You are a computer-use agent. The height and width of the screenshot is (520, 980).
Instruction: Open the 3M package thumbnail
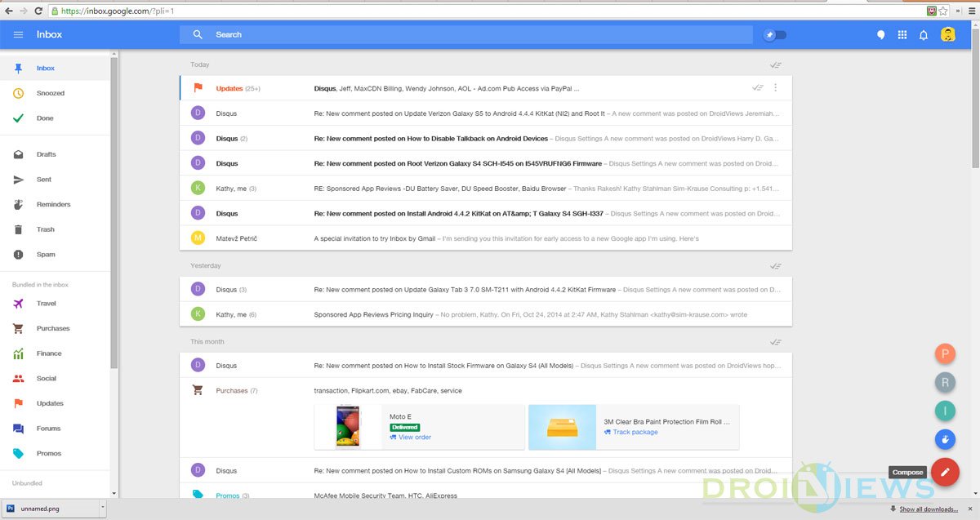pos(562,427)
